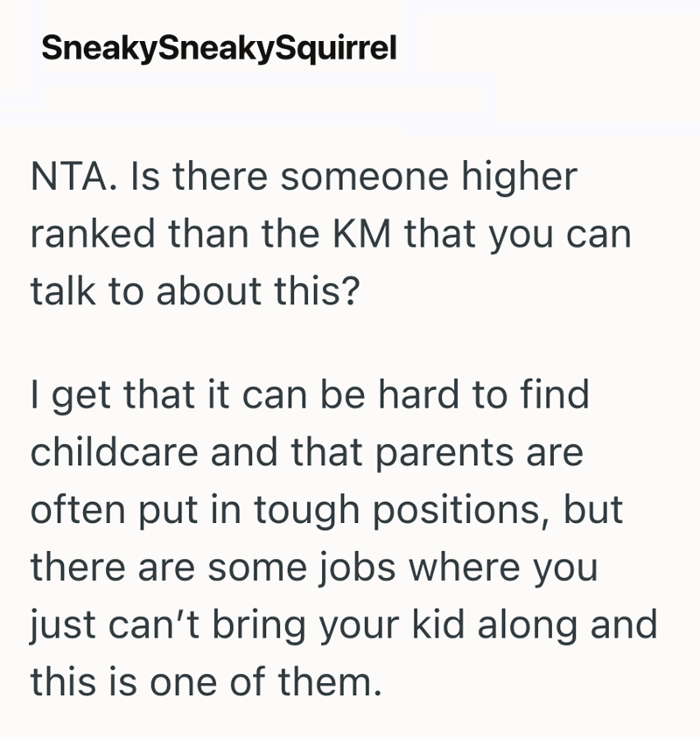Click the word 'Squirrel' in the username
This screenshot has width=700, height=739.
(x=336, y=49)
